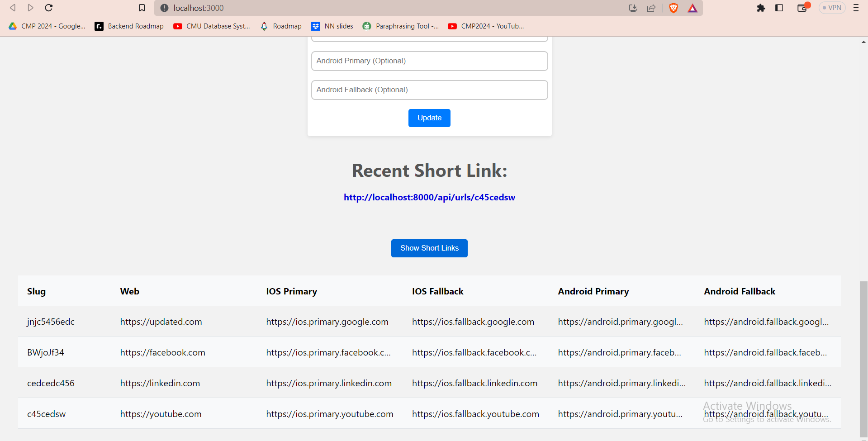
Task: Open the NN slides Dropbox bookmark
Action: tap(332, 26)
